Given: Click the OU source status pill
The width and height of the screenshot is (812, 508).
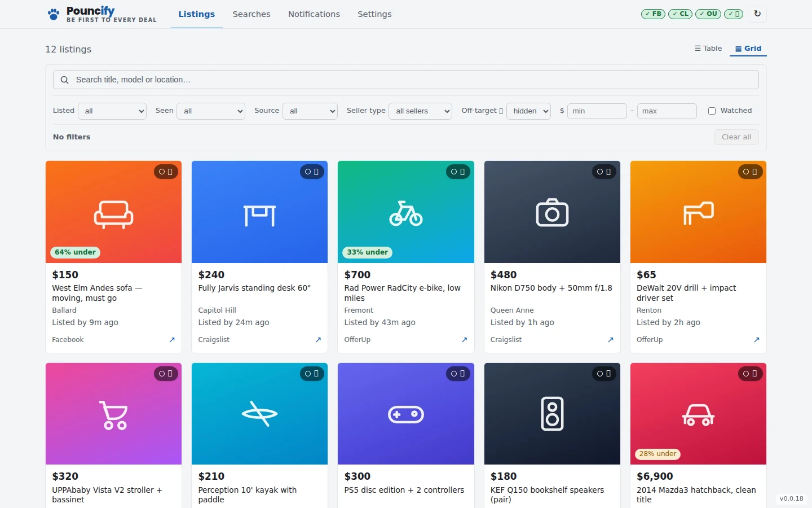Looking at the screenshot, I should (708, 14).
